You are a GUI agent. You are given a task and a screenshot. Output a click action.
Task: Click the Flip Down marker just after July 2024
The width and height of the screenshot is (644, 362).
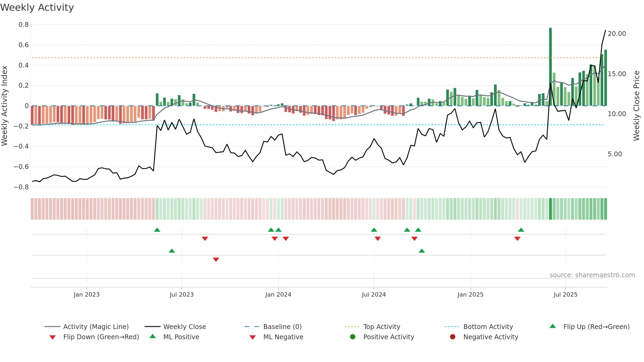(378, 239)
